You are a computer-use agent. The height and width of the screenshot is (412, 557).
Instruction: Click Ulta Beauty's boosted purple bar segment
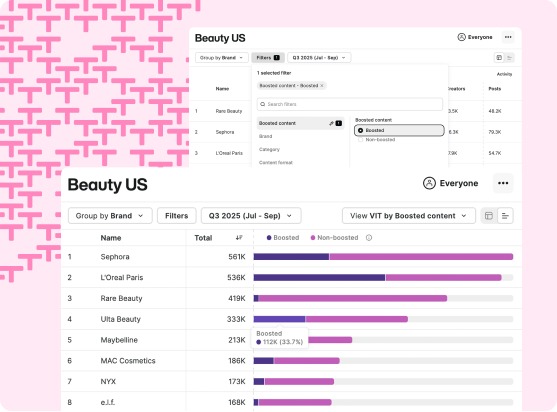pos(279,319)
